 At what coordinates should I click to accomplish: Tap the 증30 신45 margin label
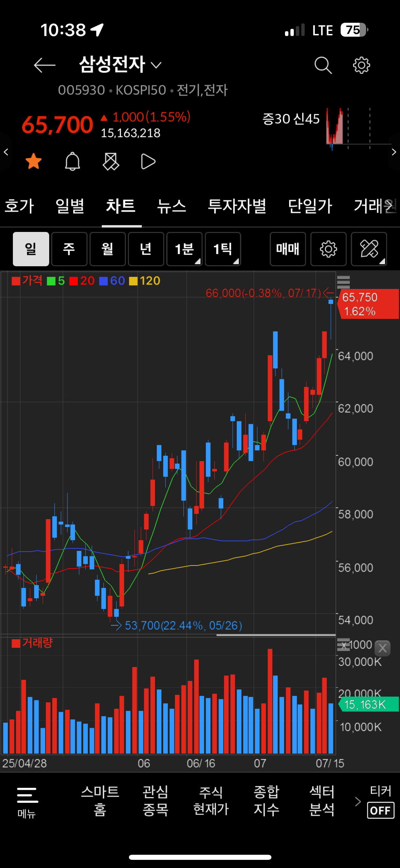[291, 119]
